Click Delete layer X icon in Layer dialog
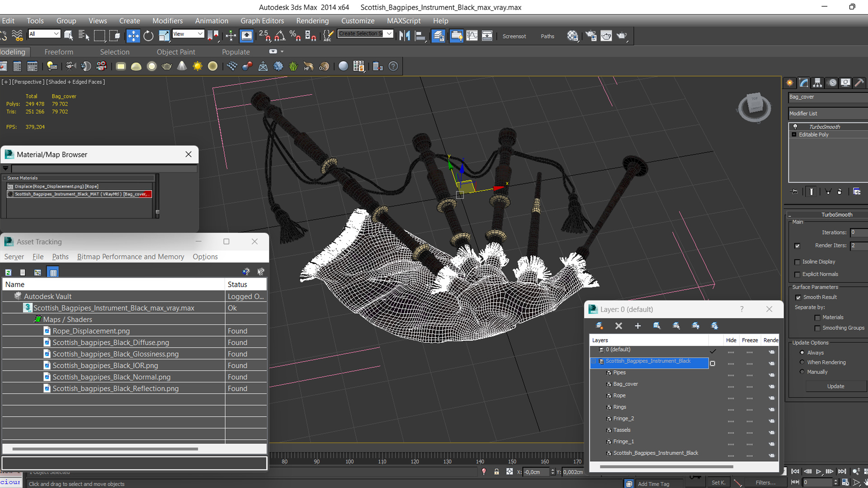The width and height of the screenshot is (868, 488). (x=619, y=326)
